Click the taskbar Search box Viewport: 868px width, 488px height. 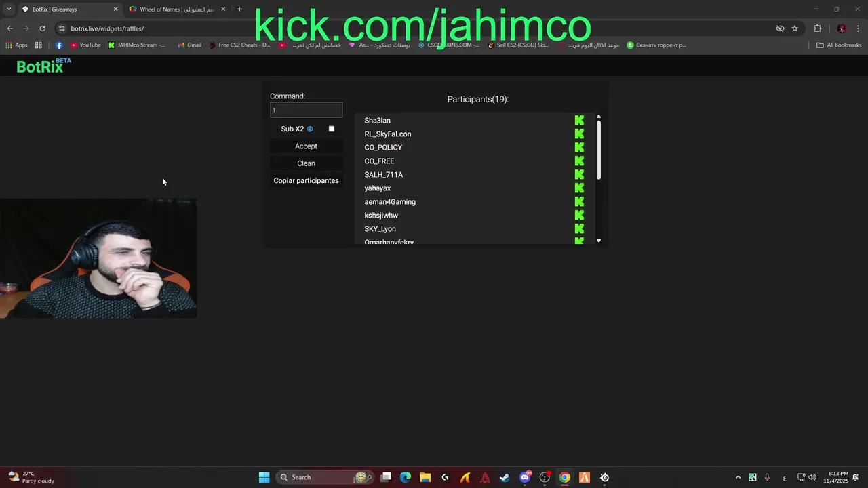(324, 477)
